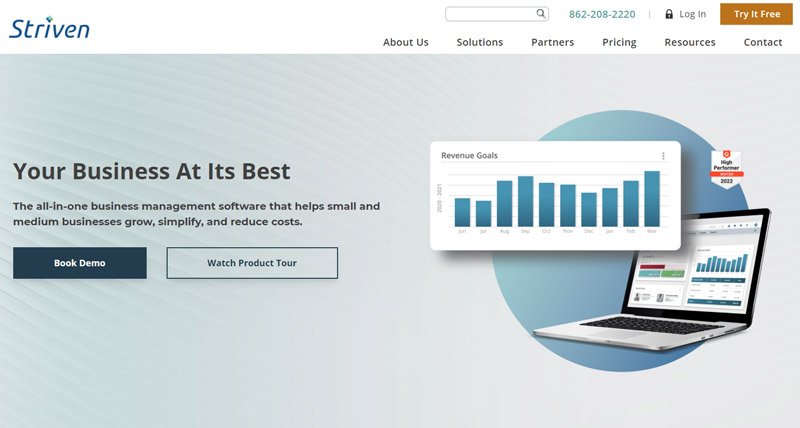Click the Watch Product Tour button
Screen dimensions: 800x428
(252, 263)
